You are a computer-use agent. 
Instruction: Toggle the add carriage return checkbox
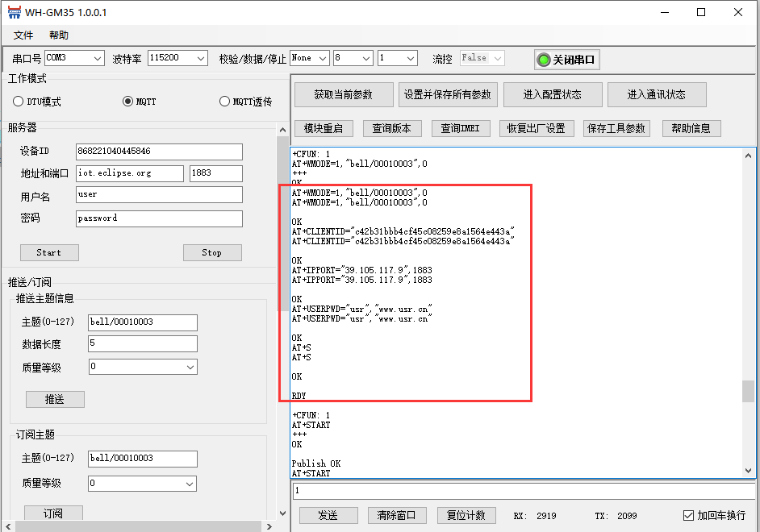pyautogui.click(x=688, y=515)
